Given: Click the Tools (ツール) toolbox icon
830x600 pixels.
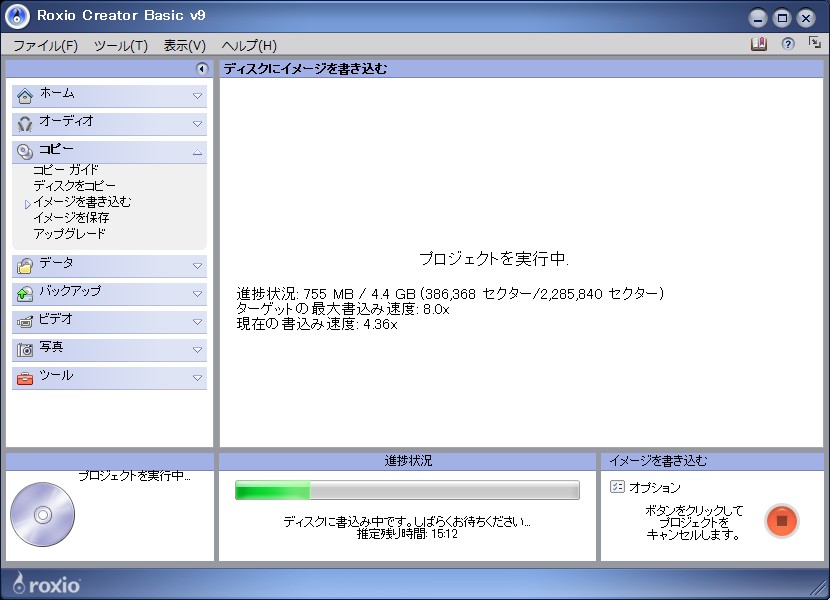Looking at the screenshot, I should (24, 378).
